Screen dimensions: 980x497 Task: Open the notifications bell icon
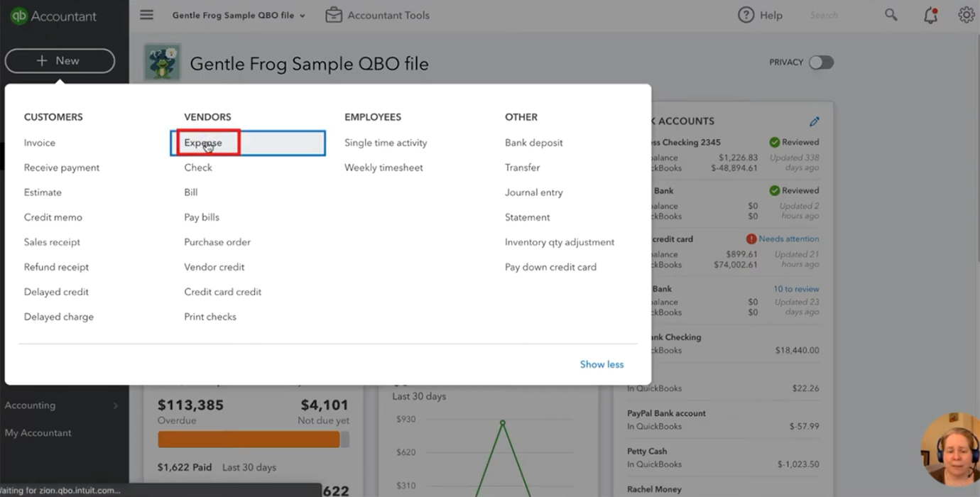[x=930, y=16]
